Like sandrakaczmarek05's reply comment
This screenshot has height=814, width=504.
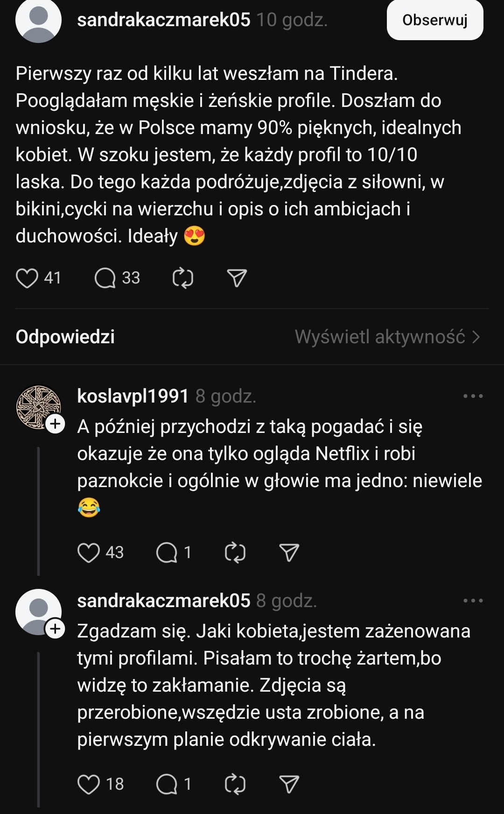pos(89,784)
